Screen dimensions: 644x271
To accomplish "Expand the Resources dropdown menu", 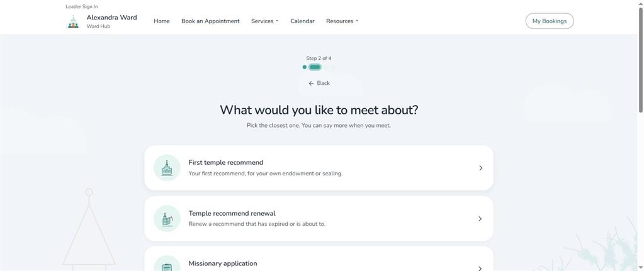I will (x=342, y=21).
